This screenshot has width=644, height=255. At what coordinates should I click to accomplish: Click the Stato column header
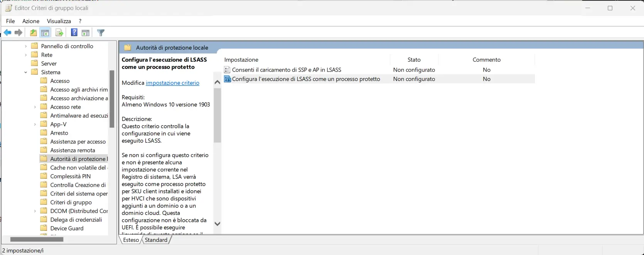(x=414, y=60)
